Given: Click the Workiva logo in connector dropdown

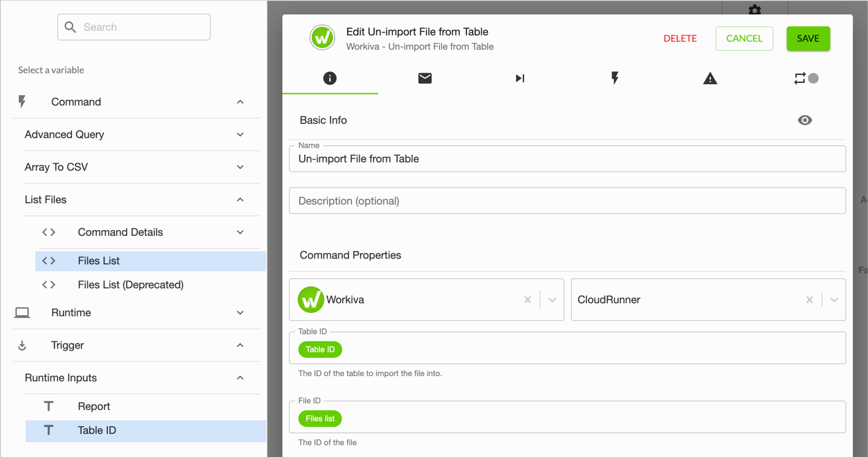Looking at the screenshot, I should 311,300.
